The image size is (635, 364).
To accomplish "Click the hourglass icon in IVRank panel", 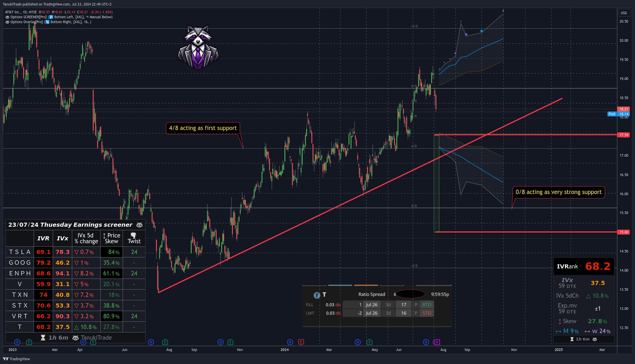I will 572,339.
